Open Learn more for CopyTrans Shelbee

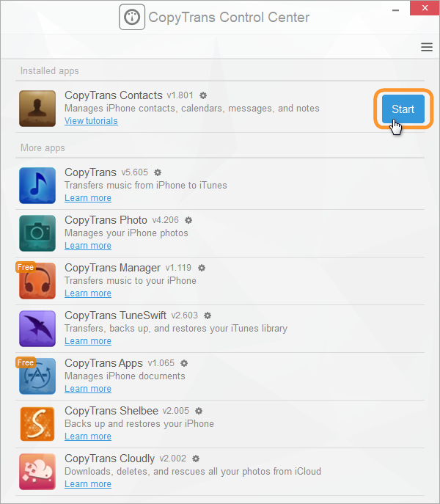pos(88,437)
